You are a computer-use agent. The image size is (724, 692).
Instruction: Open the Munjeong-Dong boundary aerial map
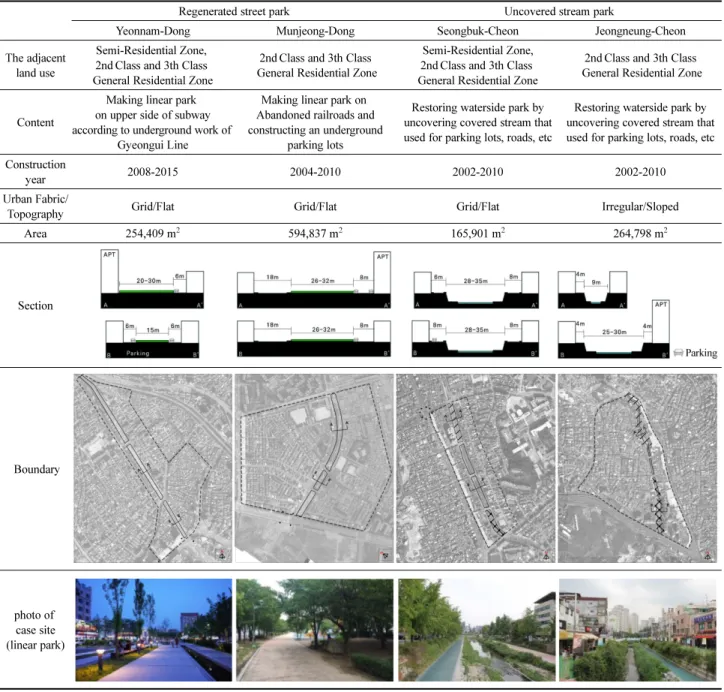314,468
